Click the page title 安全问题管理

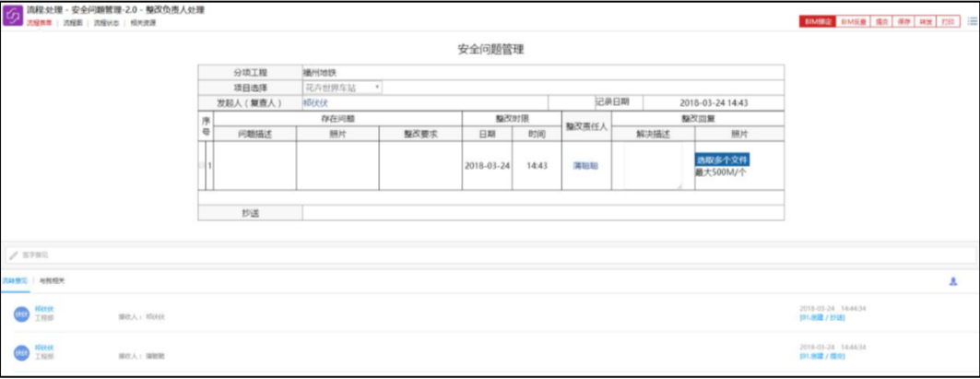click(x=490, y=50)
